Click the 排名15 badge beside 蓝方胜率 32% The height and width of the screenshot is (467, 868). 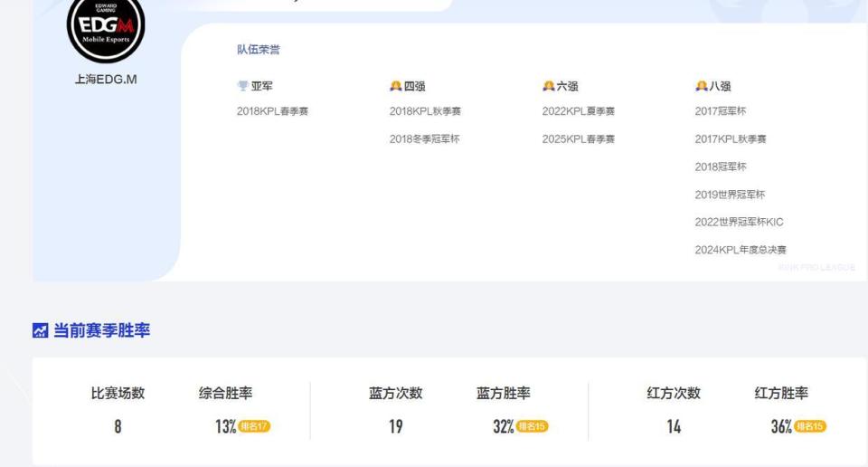point(532,426)
